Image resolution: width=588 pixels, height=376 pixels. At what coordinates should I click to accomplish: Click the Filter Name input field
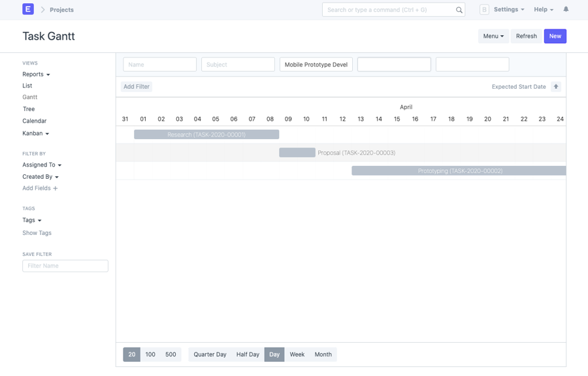65,266
